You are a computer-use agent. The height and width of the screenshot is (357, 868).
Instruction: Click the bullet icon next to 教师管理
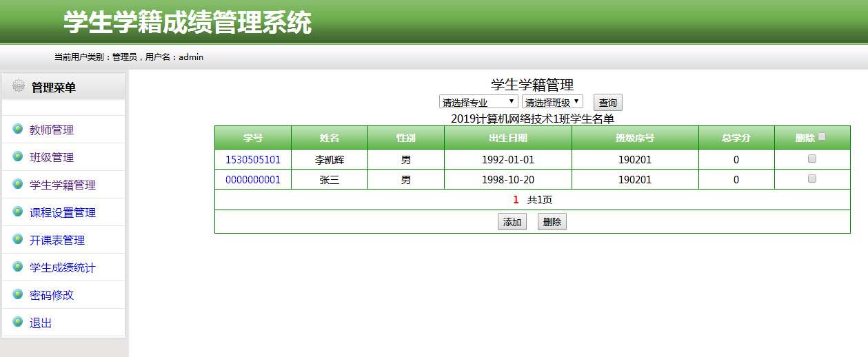point(18,129)
